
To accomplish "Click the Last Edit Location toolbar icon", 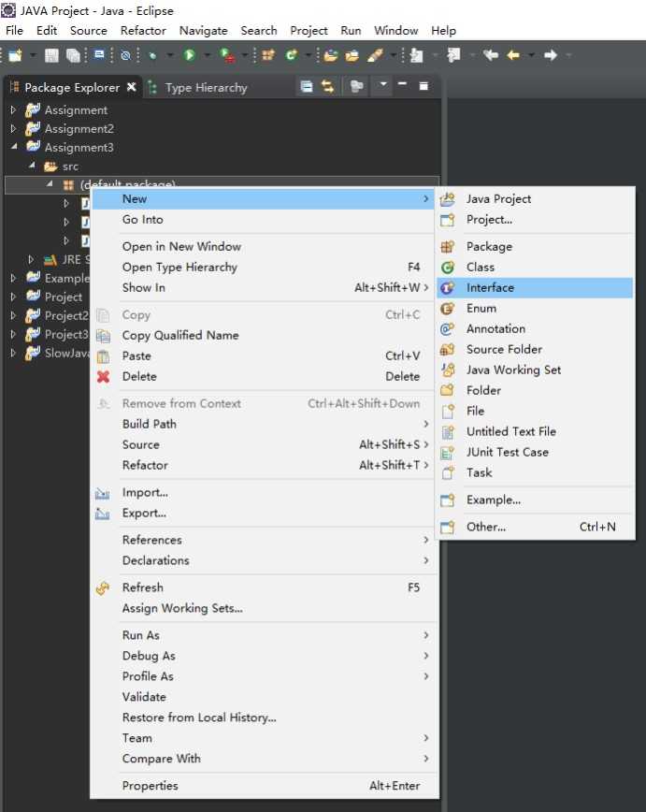I will 490,54.
